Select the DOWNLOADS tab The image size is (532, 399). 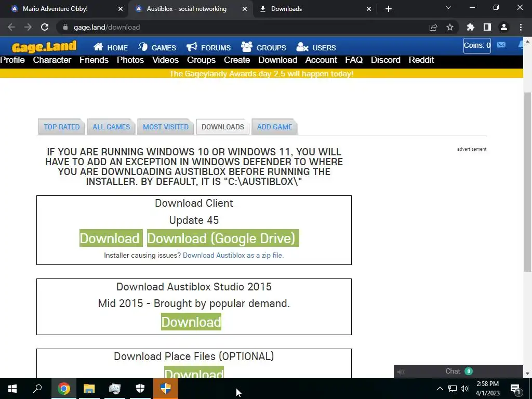point(223,127)
